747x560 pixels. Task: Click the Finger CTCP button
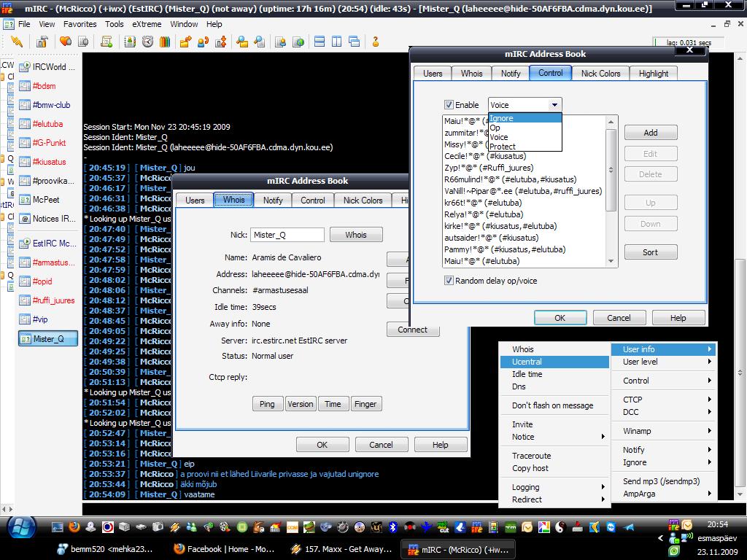tap(365, 404)
